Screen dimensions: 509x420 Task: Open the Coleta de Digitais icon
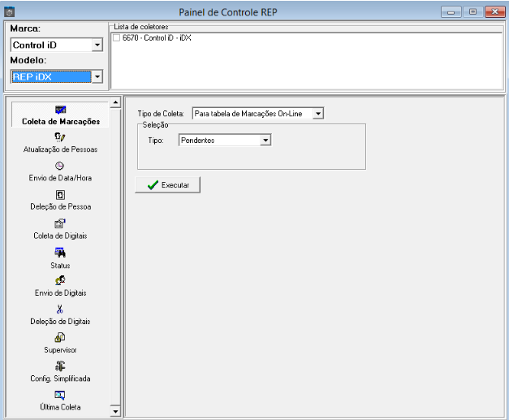[x=60, y=223]
